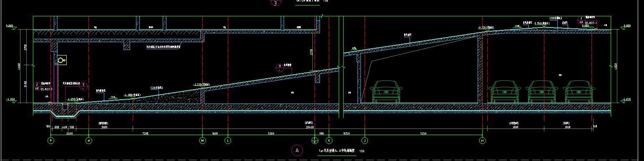
Task: Click grid axis bubble M
Action: pos(203,141)
